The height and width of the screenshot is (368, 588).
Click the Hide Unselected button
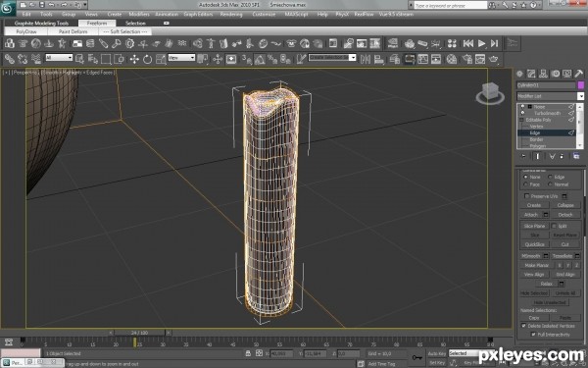[550, 302]
